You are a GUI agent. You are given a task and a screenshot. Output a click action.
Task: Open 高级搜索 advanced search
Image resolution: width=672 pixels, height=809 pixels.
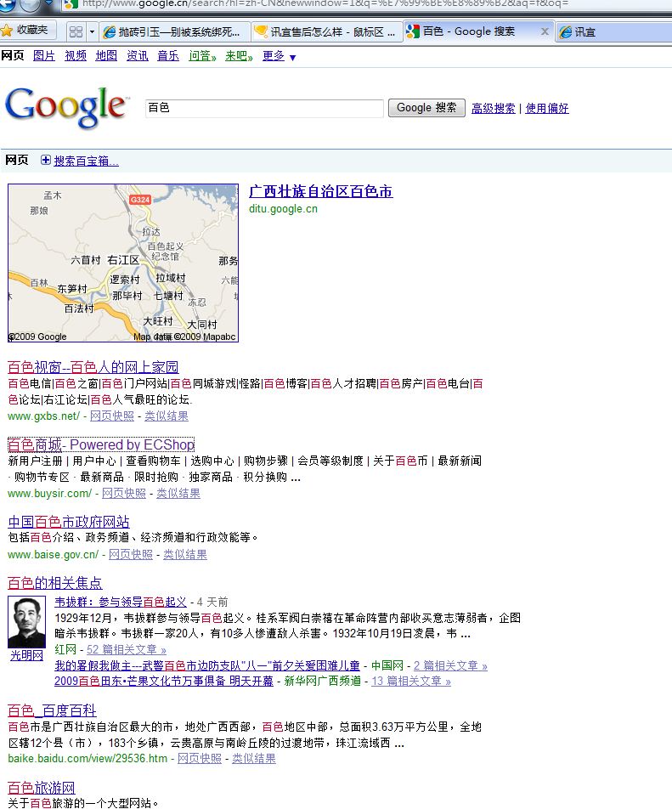[493, 109]
